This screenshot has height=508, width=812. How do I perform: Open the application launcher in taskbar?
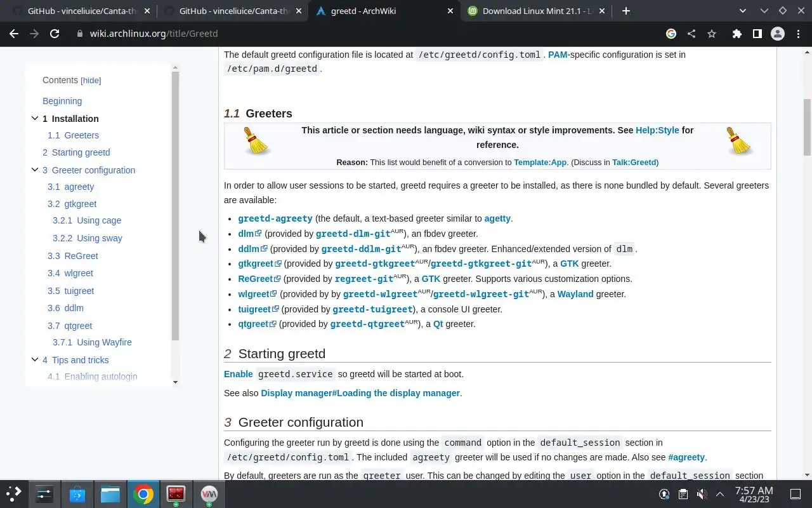14,493
